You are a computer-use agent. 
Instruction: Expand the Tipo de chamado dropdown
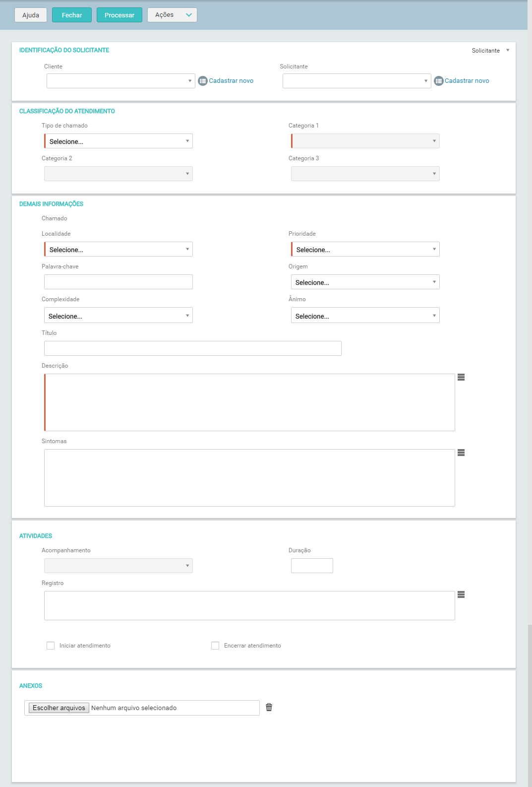tap(118, 141)
